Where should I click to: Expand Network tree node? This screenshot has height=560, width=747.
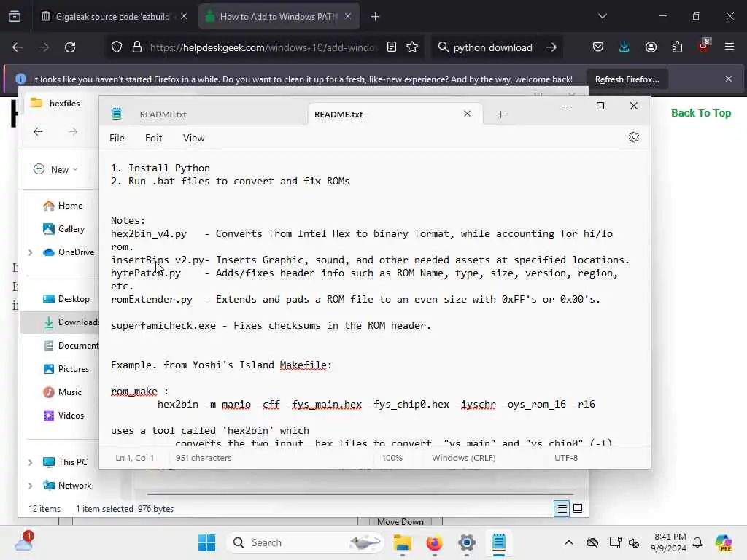[31, 486]
